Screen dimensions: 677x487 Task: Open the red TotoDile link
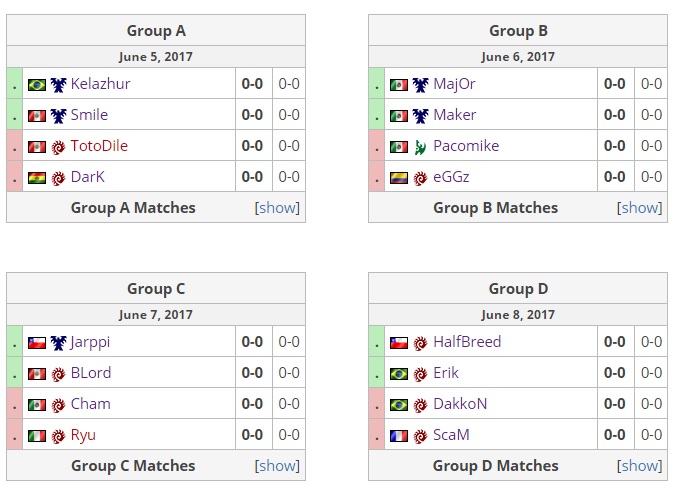coord(99,146)
